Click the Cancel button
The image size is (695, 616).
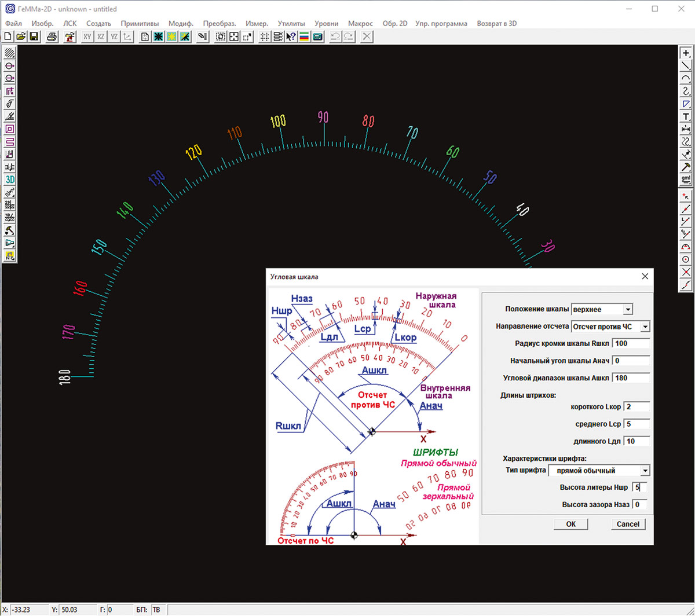(x=628, y=524)
